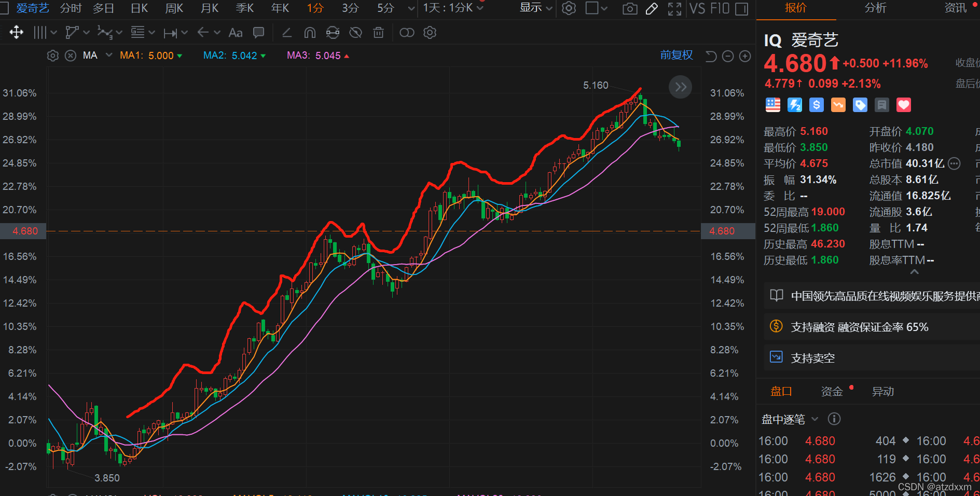
Task: Open the layout square dropdown
Action: click(596, 8)
